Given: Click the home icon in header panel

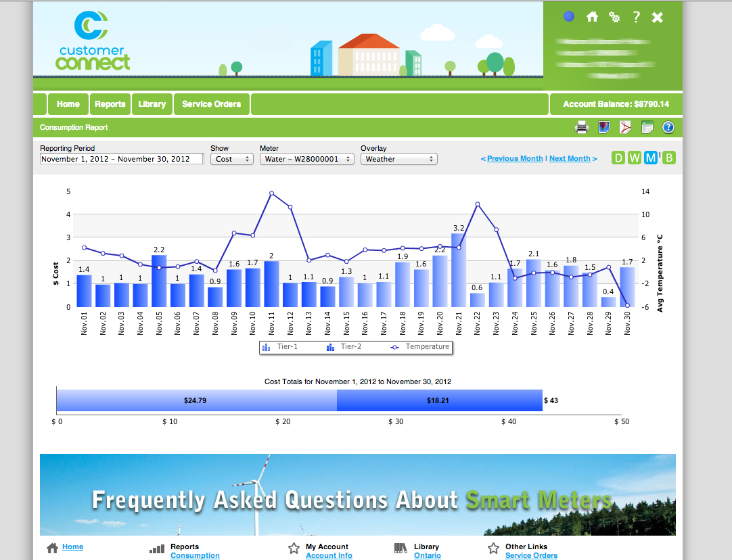Looking at the screenshot, I should point(592,17).
